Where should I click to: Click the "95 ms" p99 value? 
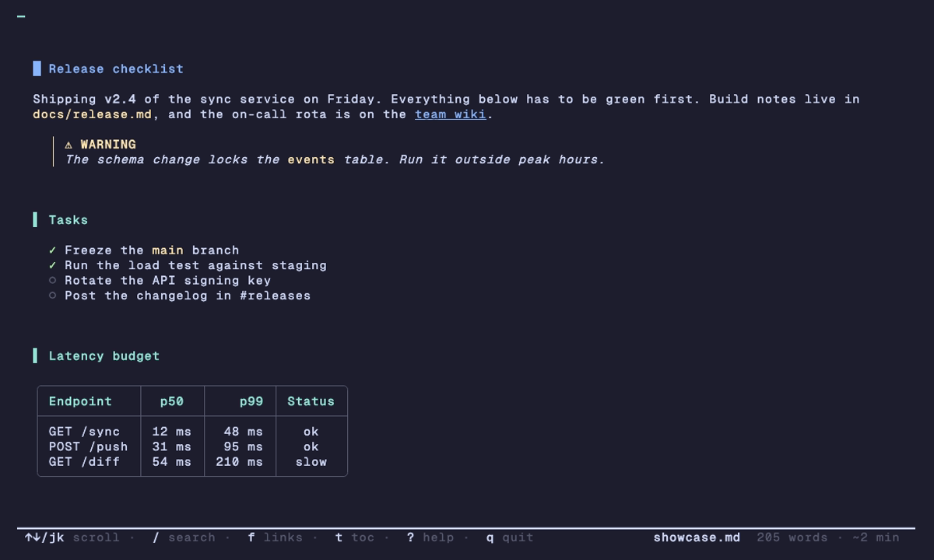pyautogui.click(x=244, y=446)
